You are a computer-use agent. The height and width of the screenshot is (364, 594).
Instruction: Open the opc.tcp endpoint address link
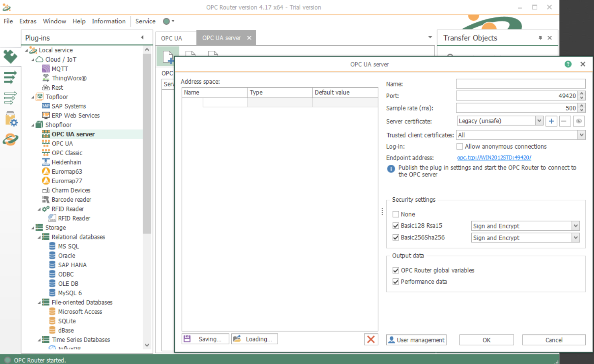[x=494, y=158]
